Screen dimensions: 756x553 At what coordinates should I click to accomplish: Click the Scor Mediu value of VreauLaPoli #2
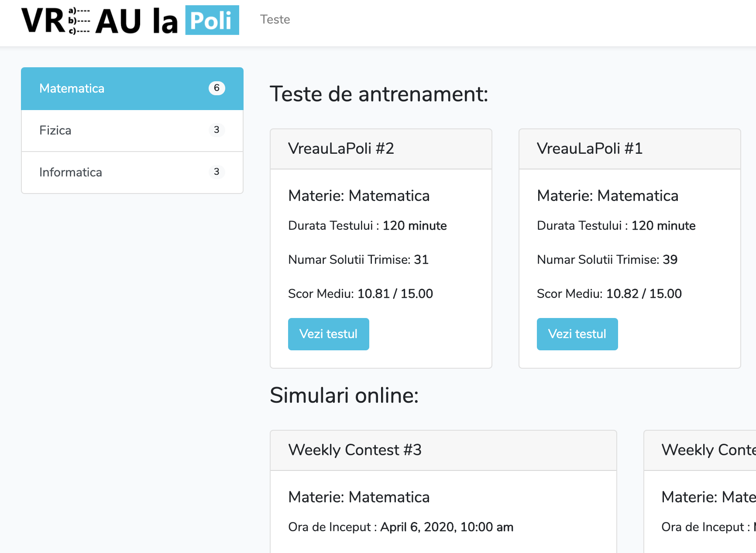click(360, 293)
